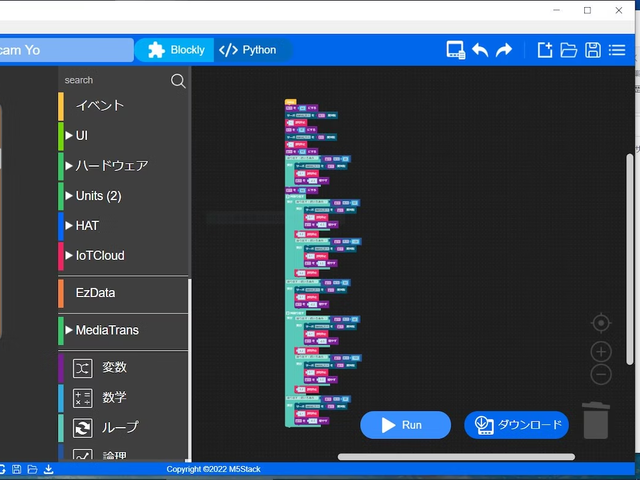Viewport: 640px width, 480px height.
Task: Click the workspace trash can
Action: (596, 420)
